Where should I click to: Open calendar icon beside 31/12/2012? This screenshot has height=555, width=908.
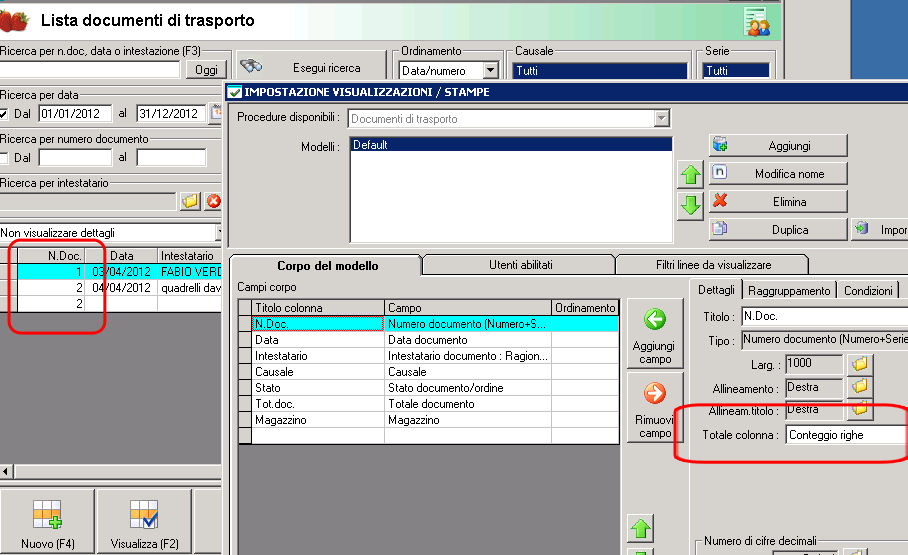click(216, 112)
